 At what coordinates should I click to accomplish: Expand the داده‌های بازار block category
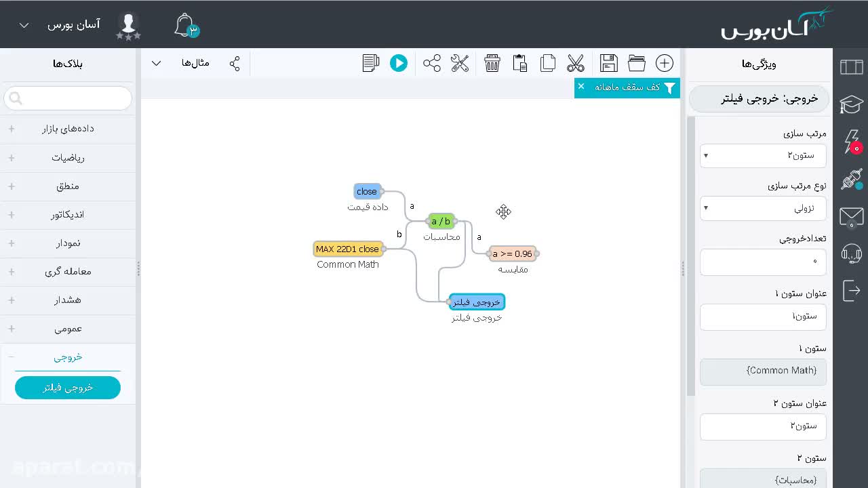point(68,129)
